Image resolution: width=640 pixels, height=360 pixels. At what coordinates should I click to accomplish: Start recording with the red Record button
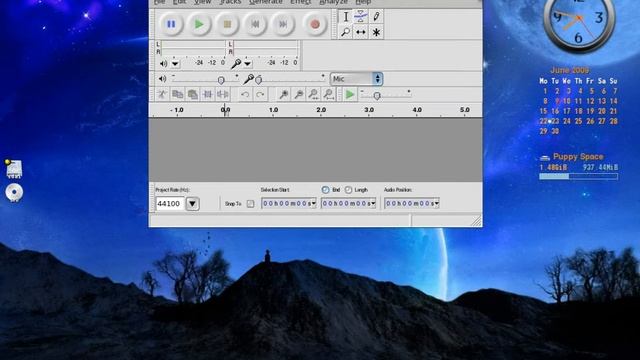[315, 24]
